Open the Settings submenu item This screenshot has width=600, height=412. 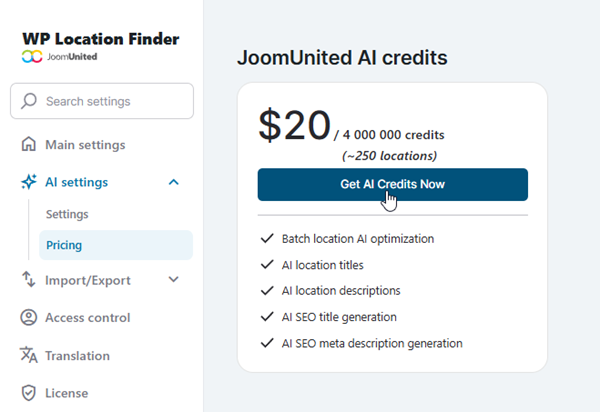point(67,214)
